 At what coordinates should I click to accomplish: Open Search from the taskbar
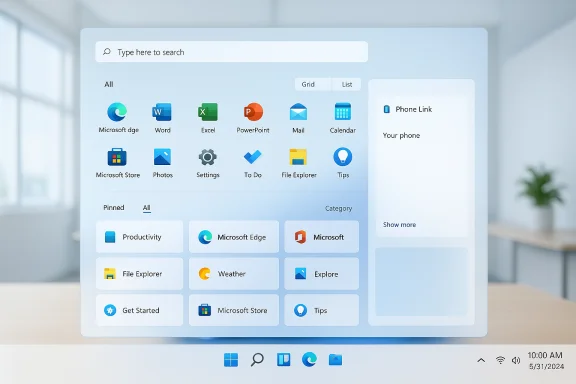tap(257, 360)
